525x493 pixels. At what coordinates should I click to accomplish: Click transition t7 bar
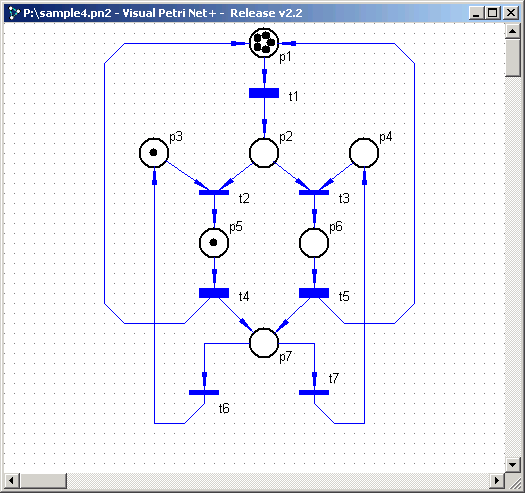[314, 393]
